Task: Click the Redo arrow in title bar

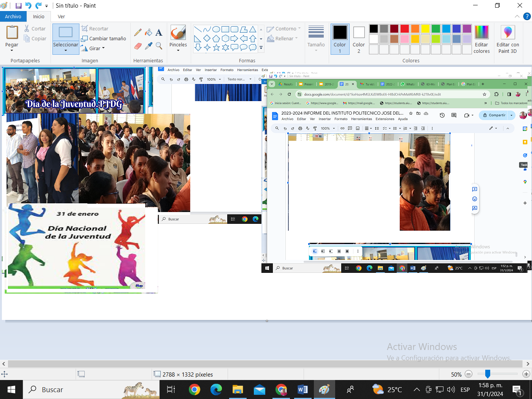Action: (x=38, y=6)
